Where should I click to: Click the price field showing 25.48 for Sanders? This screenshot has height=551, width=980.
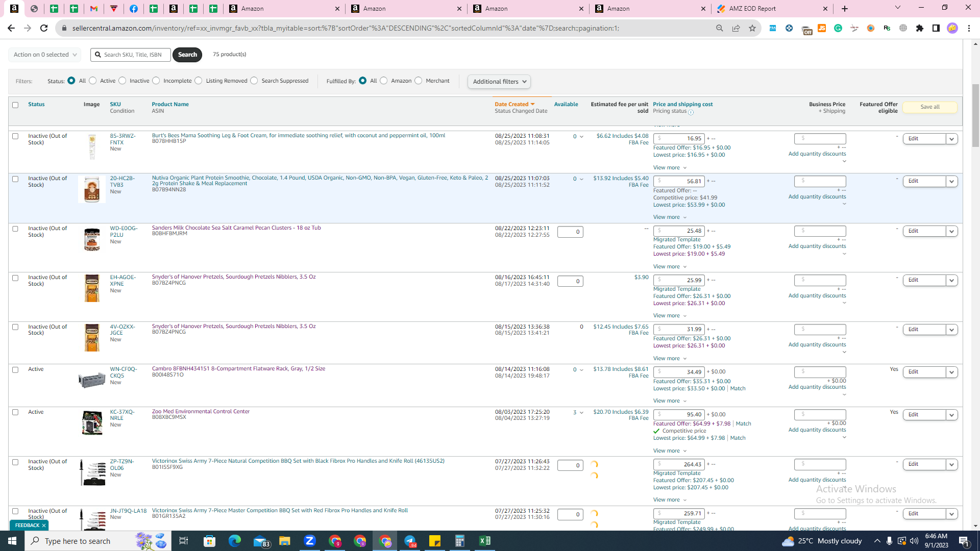679,231
